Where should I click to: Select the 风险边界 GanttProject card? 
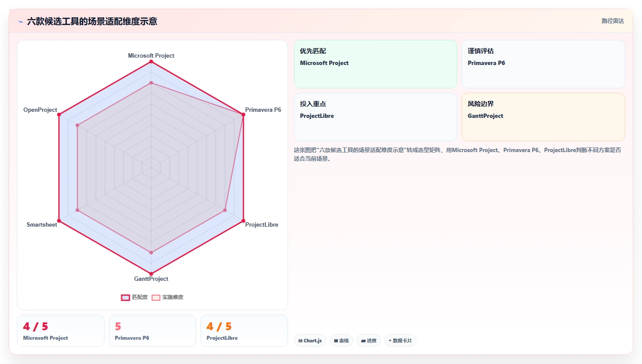click(x=543, y=117)
